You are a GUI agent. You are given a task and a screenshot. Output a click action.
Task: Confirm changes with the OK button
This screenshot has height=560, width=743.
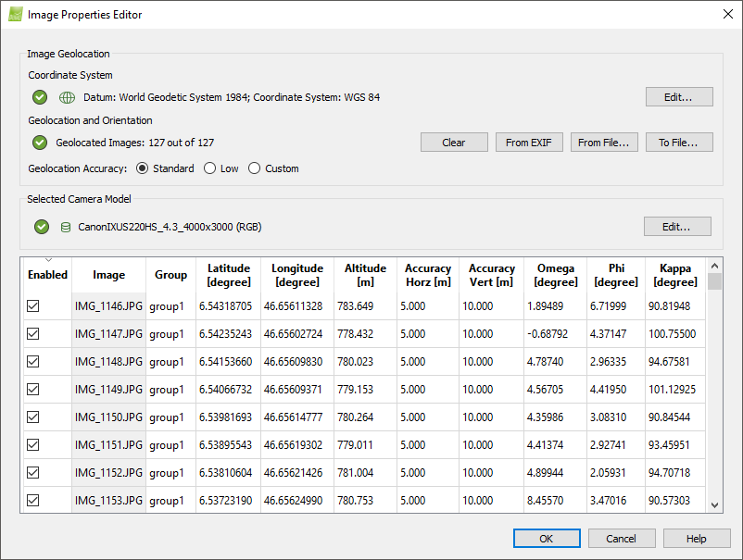pyautogui.click(x=546, y=538)
